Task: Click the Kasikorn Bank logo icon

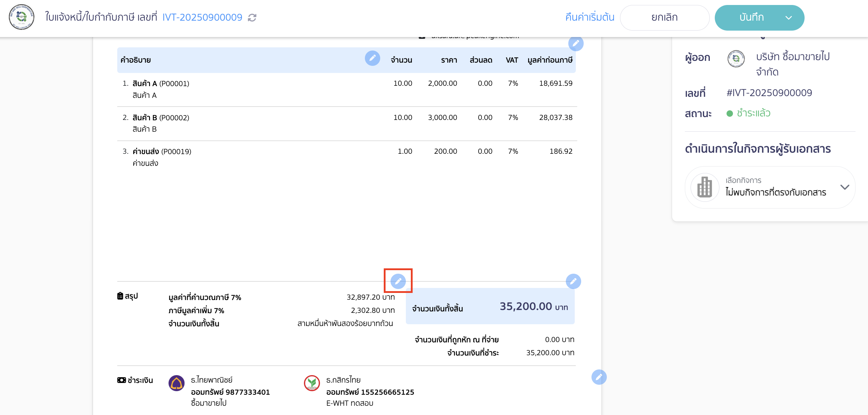Action: (312, 383)
